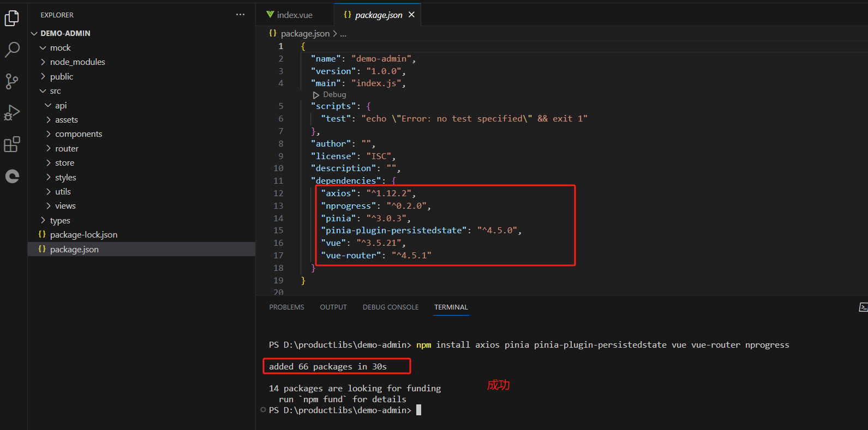Open Explorer more actions ellipsis

click(240, 15)
